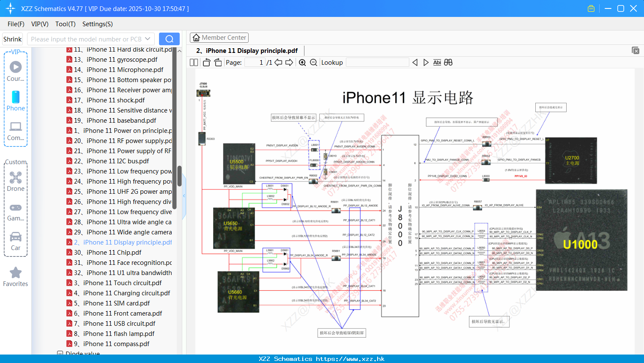Toggle the two-page layout view icon
This screenshot has width=644, height=363.
[x=194, y=63]
